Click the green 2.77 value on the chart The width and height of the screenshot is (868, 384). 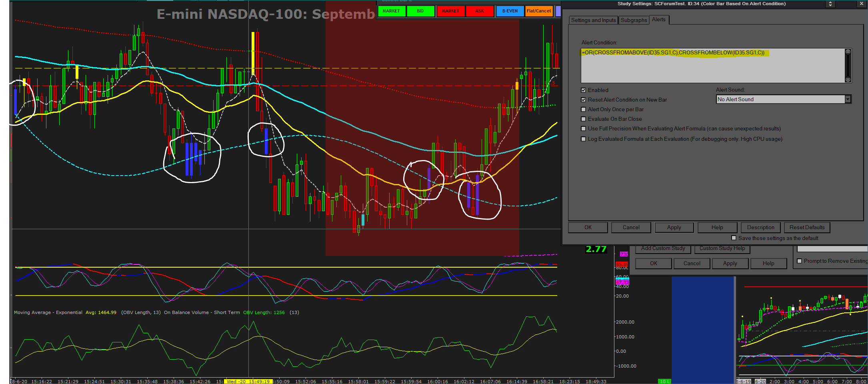click(x=596, y=249)
